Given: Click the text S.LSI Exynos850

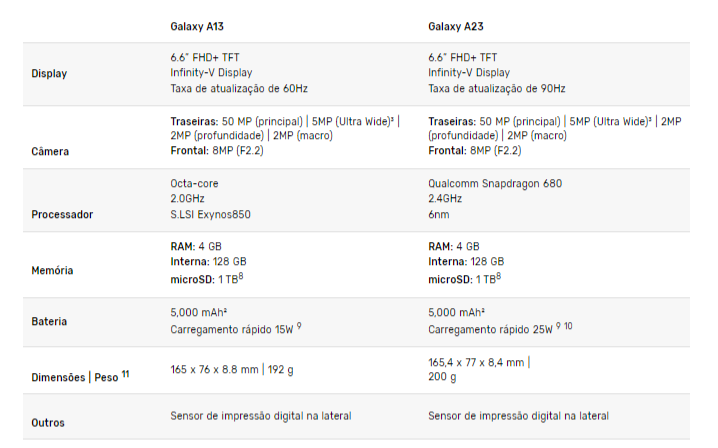Looking at the screenshot, I should pos(210,214).
